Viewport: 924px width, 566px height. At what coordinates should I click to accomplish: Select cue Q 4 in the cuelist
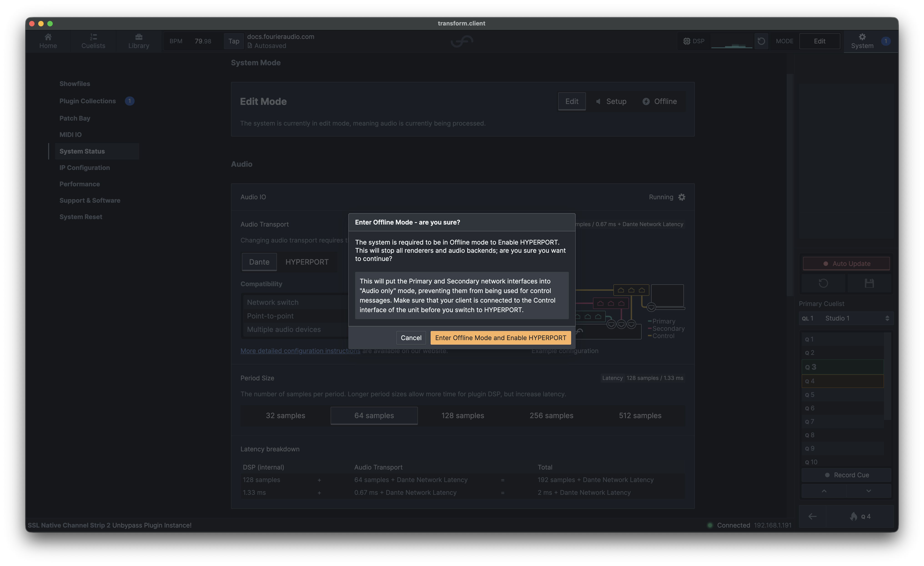tap(843, 381)
